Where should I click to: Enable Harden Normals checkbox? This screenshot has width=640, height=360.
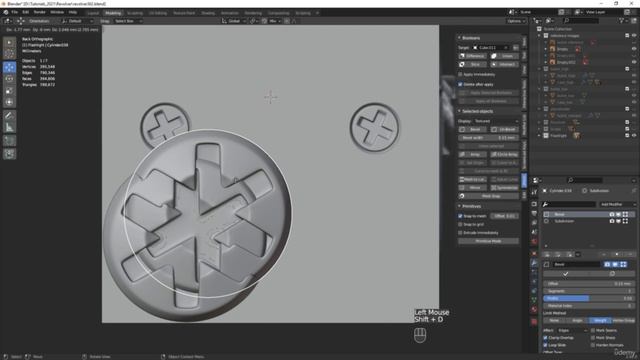click(x=593, y=345)
